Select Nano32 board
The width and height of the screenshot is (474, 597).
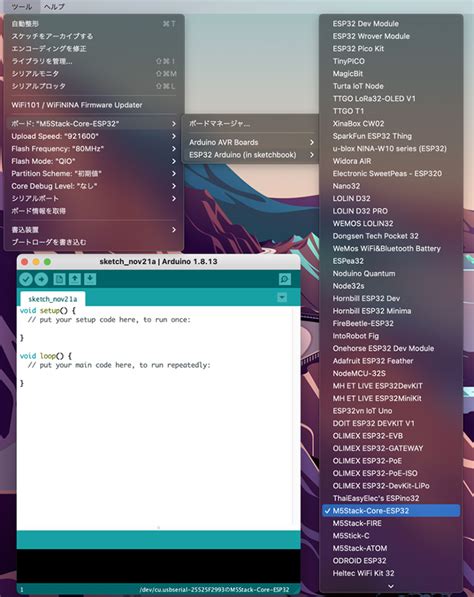(x=391, y=186)
